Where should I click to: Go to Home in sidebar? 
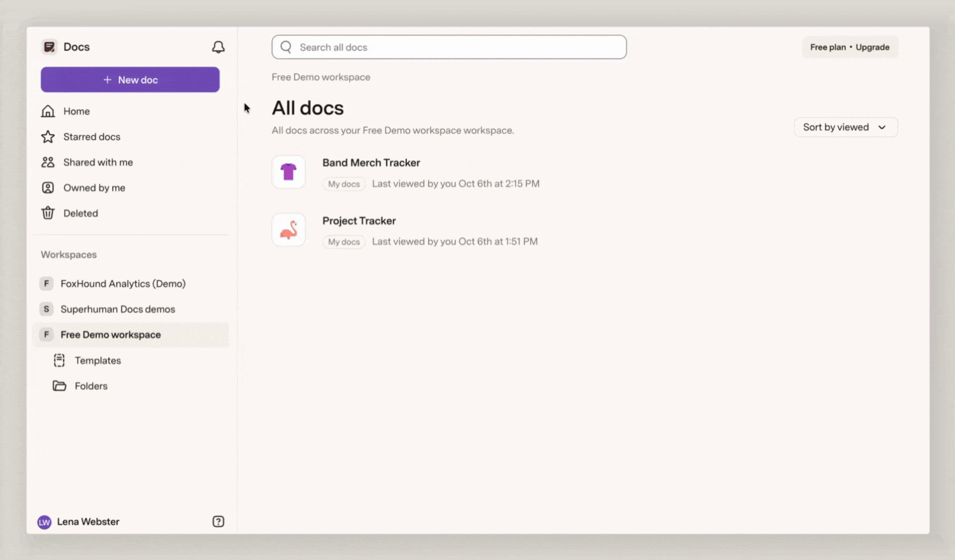(76, 111)
